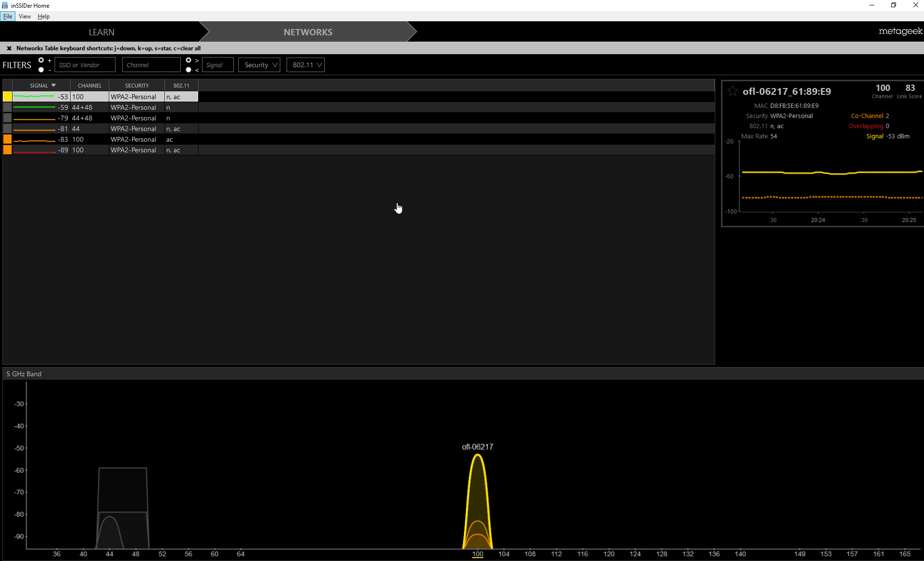Screen dimensions: 924x561
Task: Select the plus include filter radio button
Action: (x=41, y=60)
